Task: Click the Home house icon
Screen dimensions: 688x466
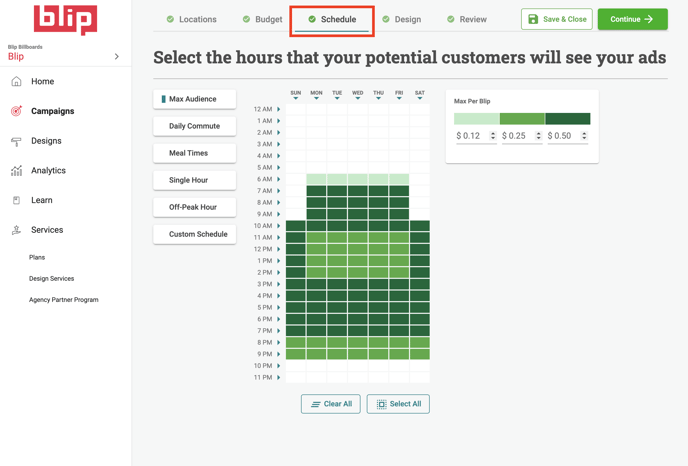Action: click(x=16, y=81)
